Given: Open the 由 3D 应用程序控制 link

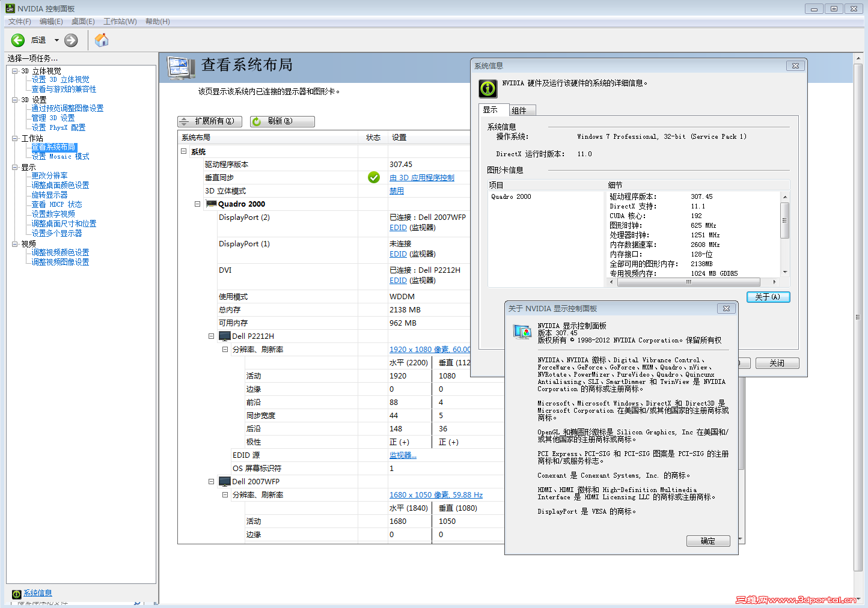Looking at the screenshot, I should [x=422, y=178].
